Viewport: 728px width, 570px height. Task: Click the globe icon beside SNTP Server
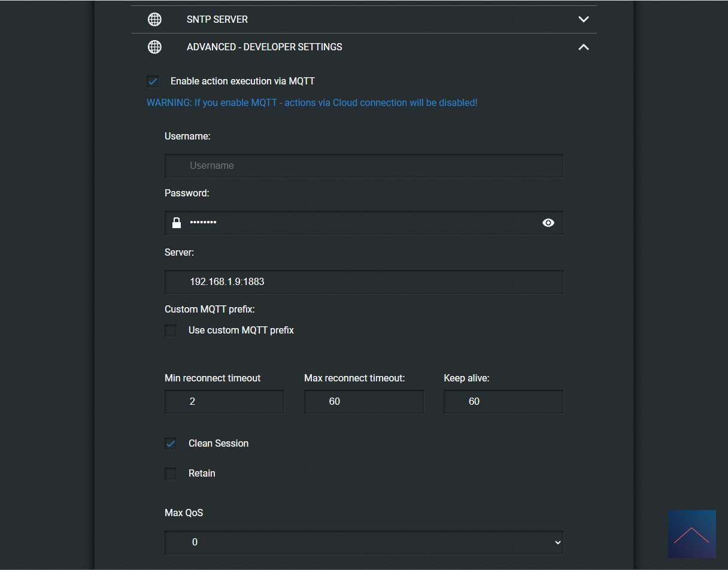coord(154,19)
